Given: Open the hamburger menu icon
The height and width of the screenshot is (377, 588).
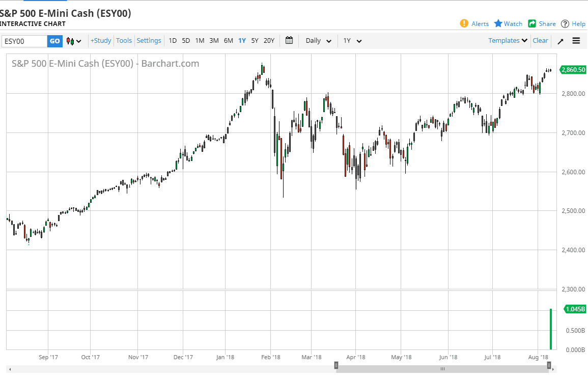Looking at the screenshot, I should point(576,41).
